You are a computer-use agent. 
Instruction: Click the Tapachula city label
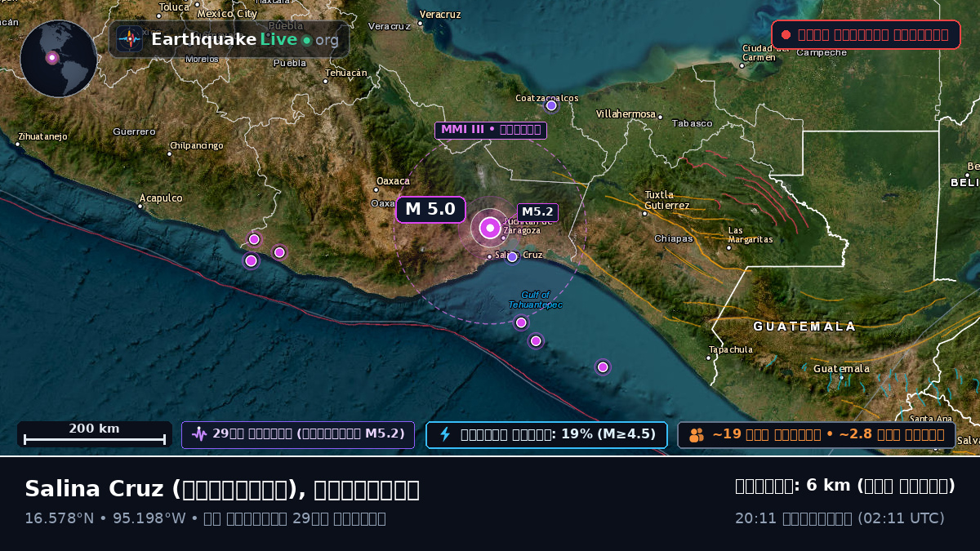tap(731, 349)
